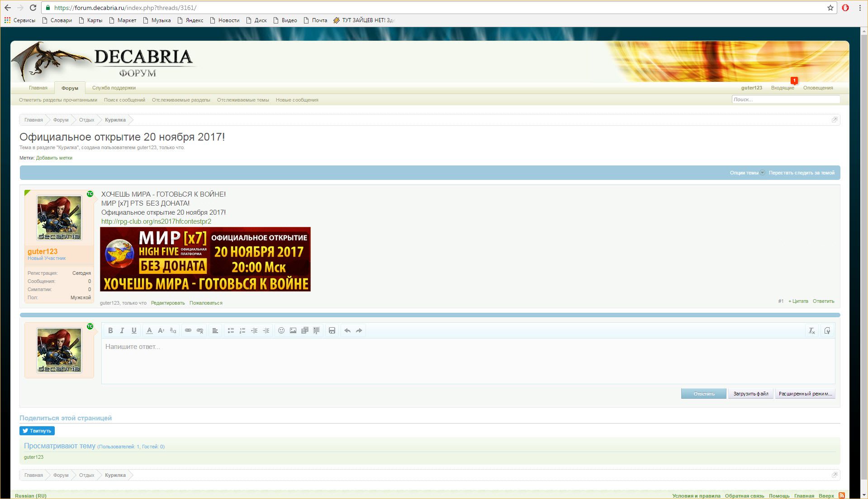Open guter123 avatar in the post
Viewport: 868px width, 499px height.
tap(59, 218)
